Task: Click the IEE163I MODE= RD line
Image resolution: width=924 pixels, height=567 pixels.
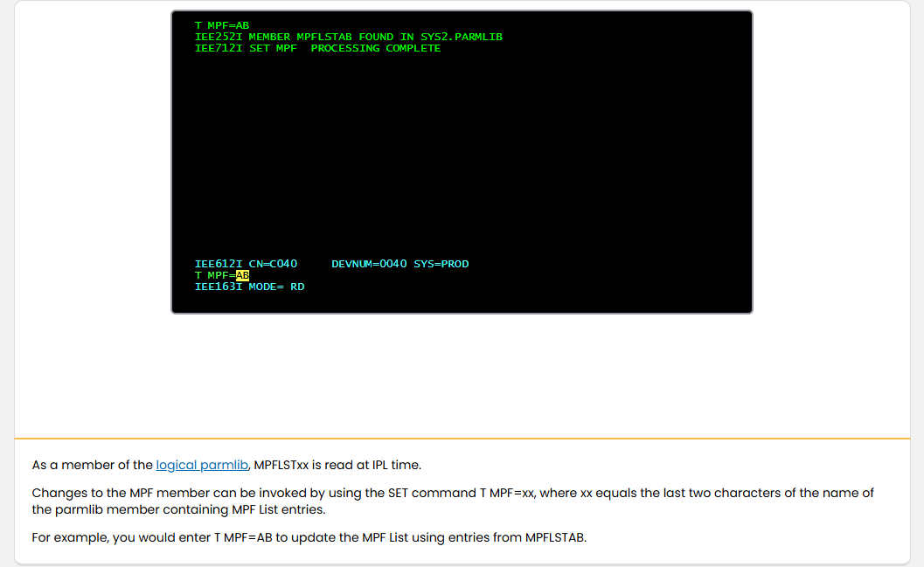Action: click(x=249, y=287)
